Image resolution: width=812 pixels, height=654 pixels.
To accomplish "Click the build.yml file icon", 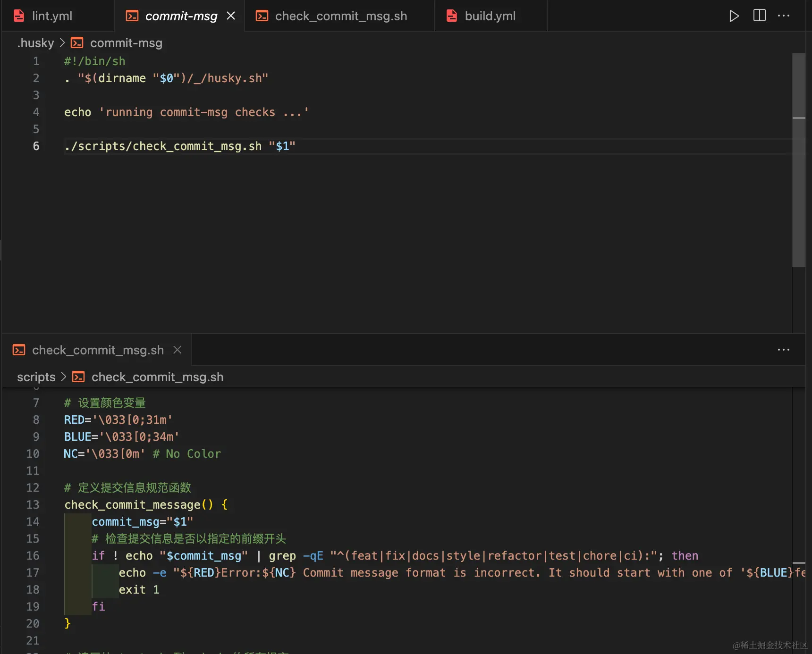I will (452, 16).
